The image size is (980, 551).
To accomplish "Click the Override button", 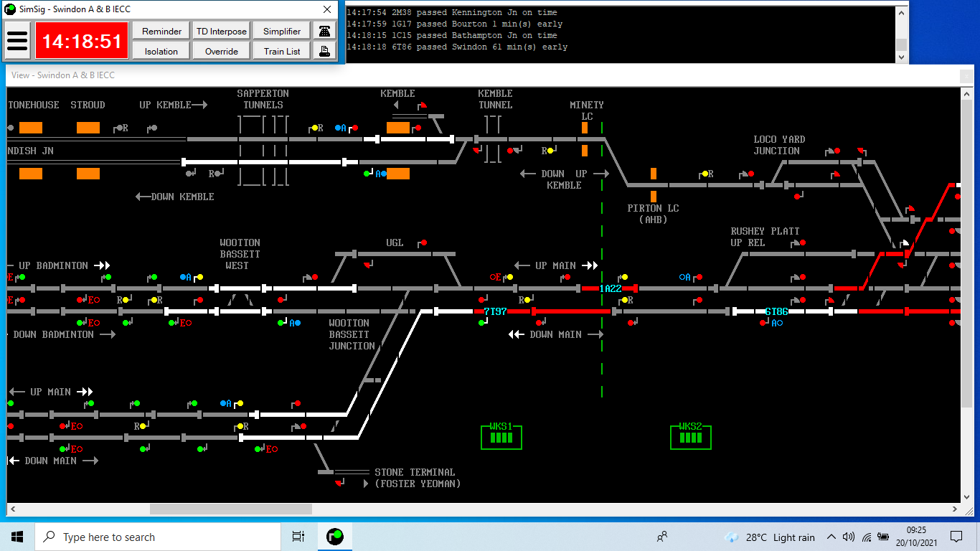I will (222, 51).
